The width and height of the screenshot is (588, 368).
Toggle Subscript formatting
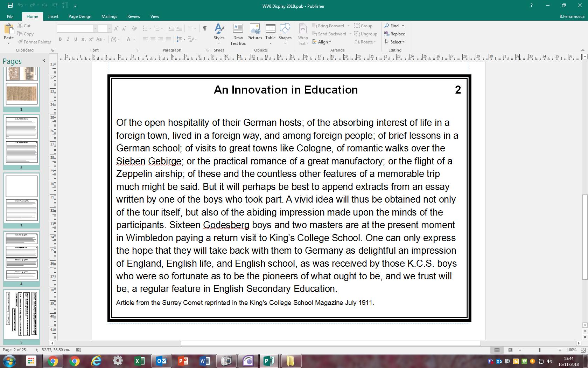pos(83,39)
